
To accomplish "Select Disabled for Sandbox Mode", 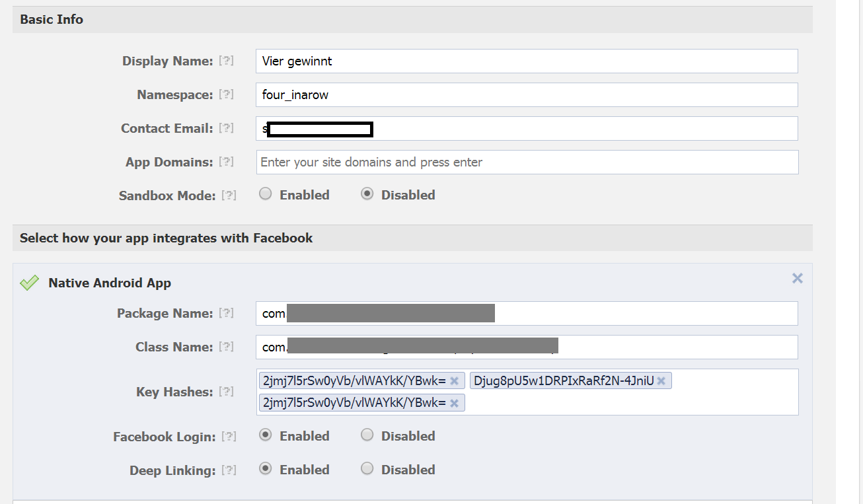I will pos(367,194).
